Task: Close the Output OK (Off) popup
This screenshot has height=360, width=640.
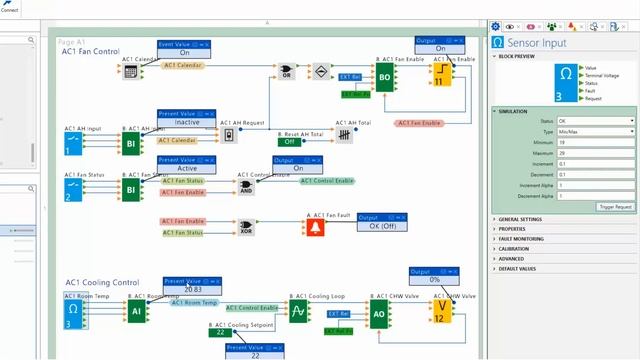Action: click(403, 218)
